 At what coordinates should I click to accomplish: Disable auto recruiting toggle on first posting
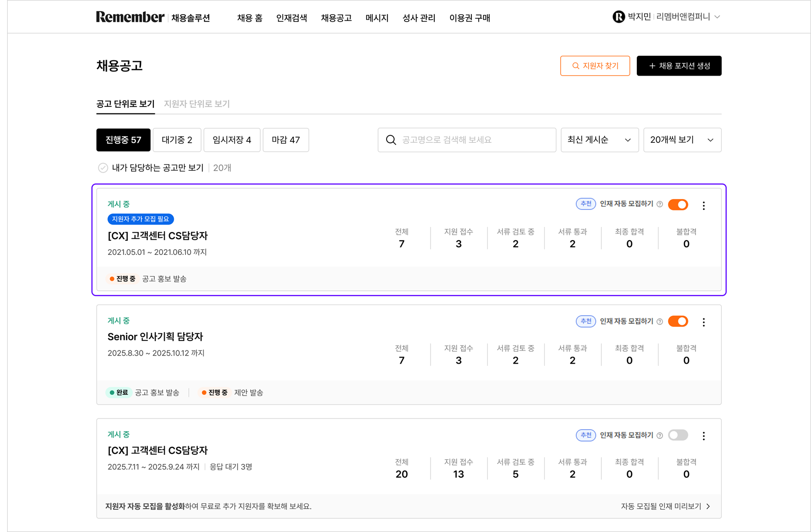pyautogui.click(x=678, y=205)
